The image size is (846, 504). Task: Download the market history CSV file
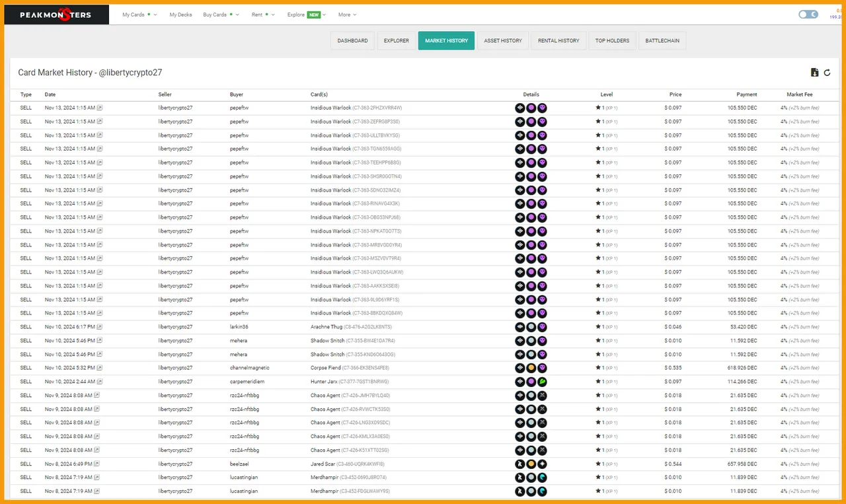click(814, 73)
